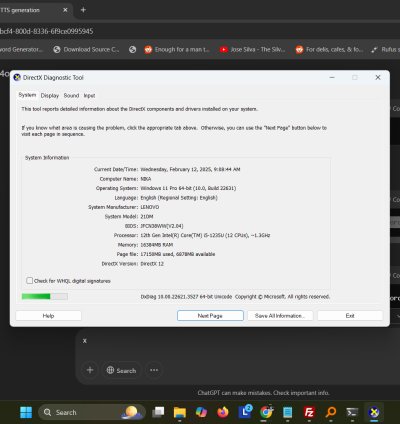The image size is (400, 424).
Task: Click the Current Date/Time value
Action: 190,169
